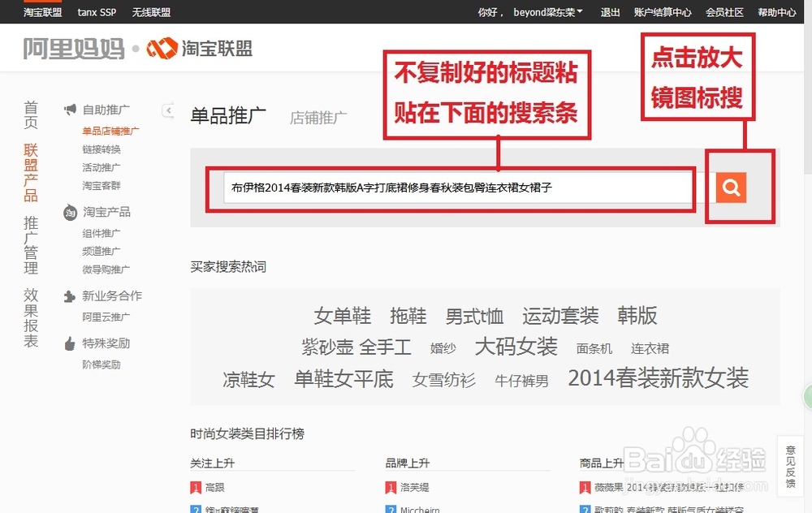Click hot keyword 女单鞋
The image size is (812, 513).
click(343, 316)
